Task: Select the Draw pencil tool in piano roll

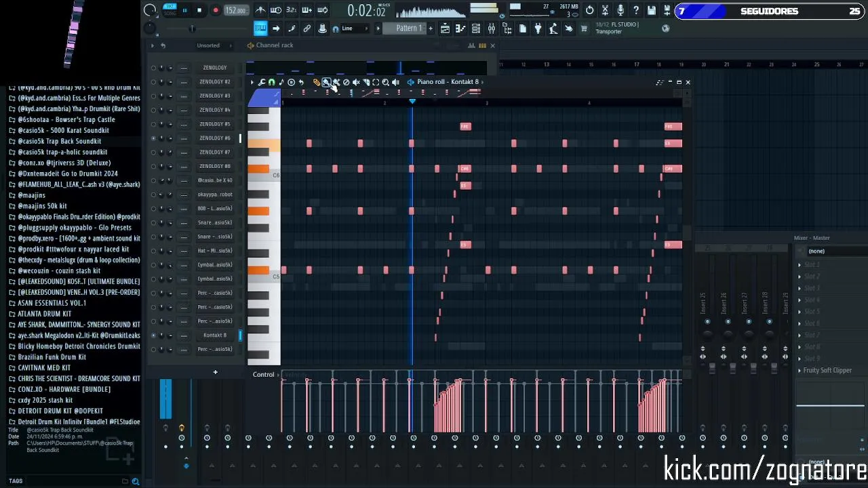Action: coord(316,82)
